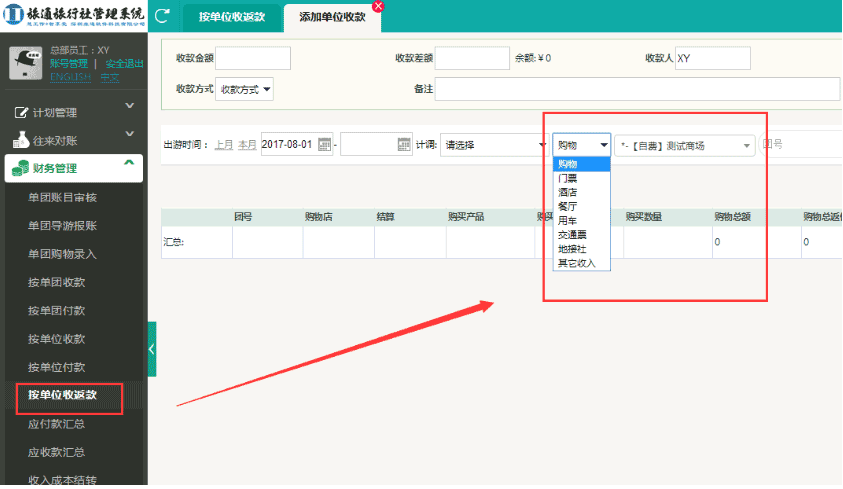Choose 交通票 in the dropdown list
843x489 pixels.
581,235
